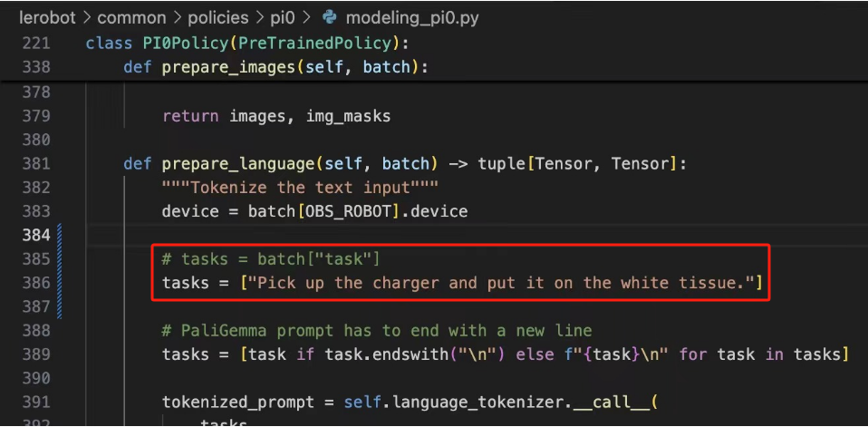Click the PaliGemma prompt comment line

tap(377, 331)
